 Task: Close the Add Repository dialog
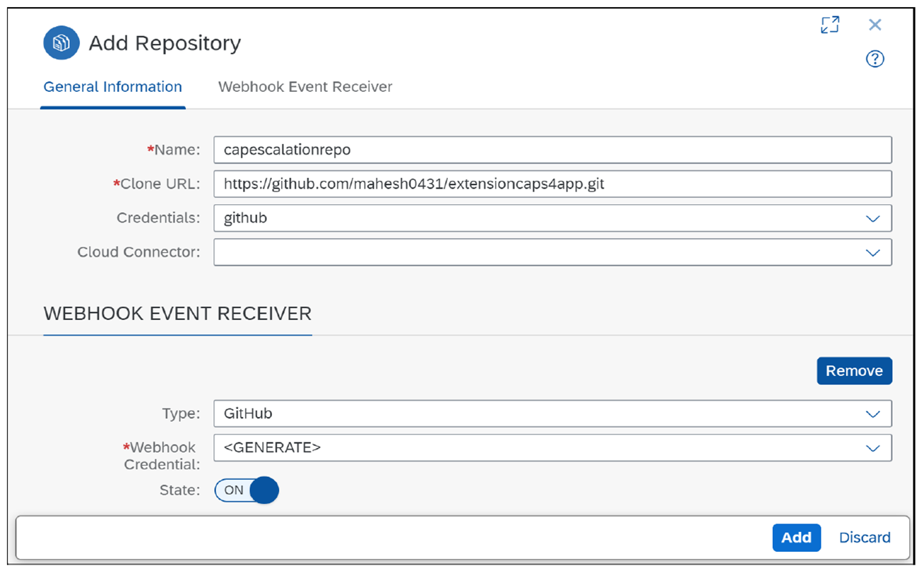point(875,24)
